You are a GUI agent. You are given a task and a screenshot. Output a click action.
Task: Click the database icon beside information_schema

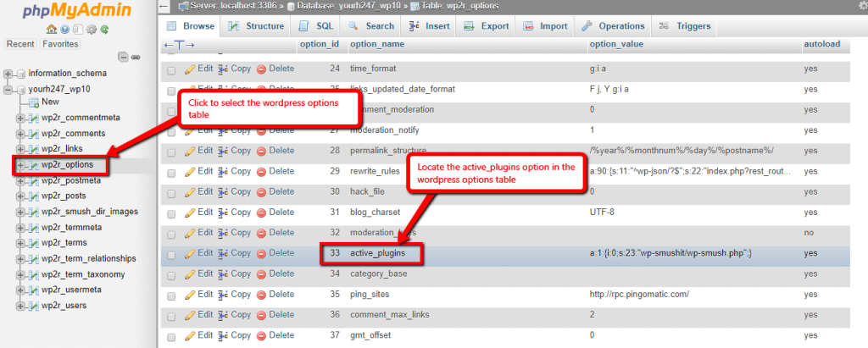click(21, 74)
